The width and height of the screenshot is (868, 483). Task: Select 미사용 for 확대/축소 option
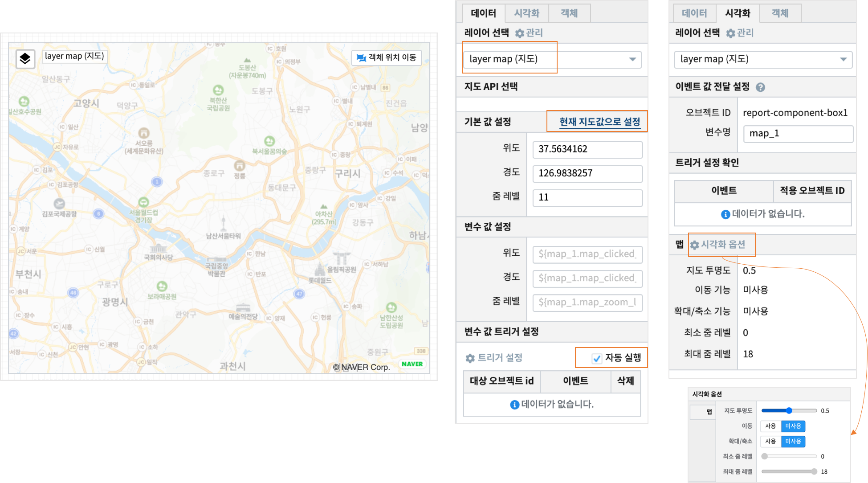[x=793, y=441]
